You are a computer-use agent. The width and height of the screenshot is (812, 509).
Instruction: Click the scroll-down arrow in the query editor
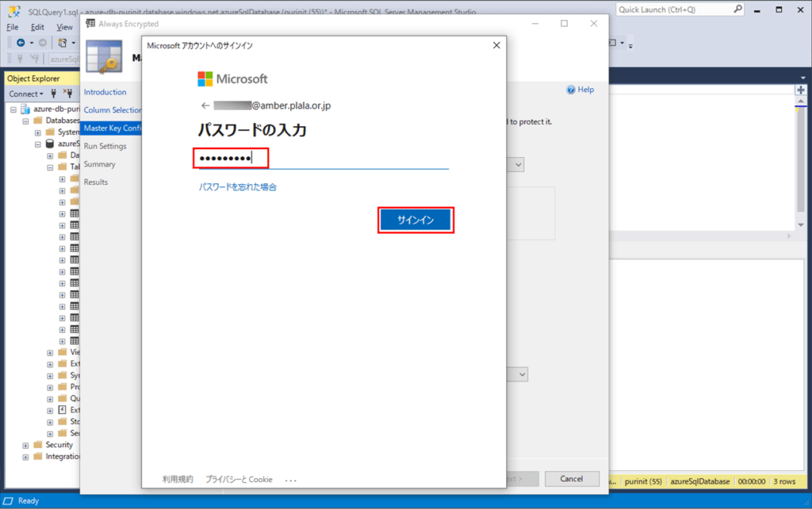[801, 224]
